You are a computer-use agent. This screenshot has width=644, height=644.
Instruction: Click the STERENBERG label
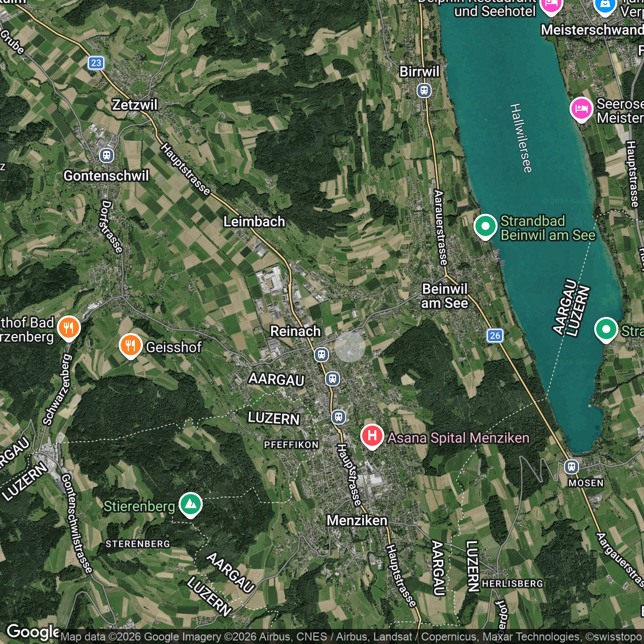coord(138,544)
